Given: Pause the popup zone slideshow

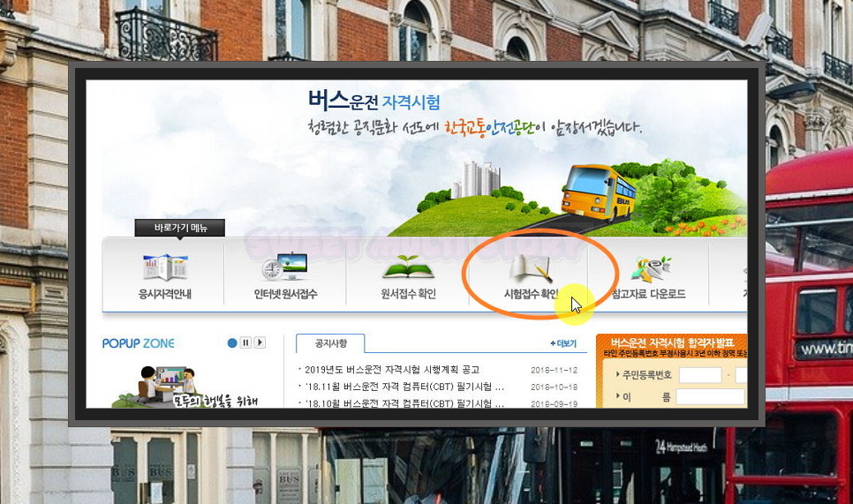Looking at the screenshot, I should [x=245, y=342].
